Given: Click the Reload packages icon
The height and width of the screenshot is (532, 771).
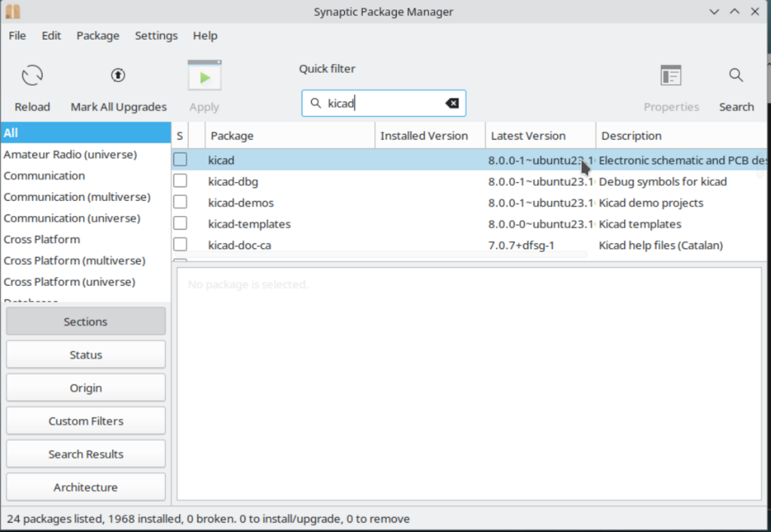Looking at the screenshot, I should (32, 75).
